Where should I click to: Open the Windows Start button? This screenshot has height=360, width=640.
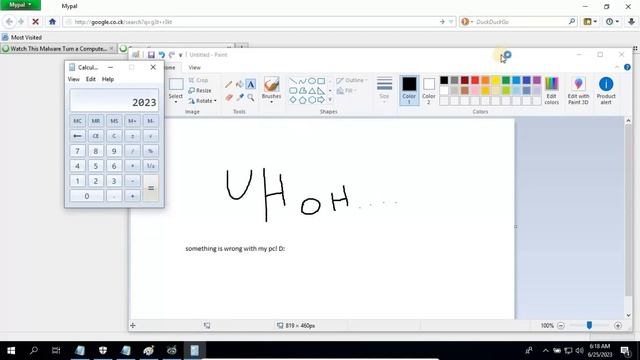pyautogui.click(x=11, y=350)
